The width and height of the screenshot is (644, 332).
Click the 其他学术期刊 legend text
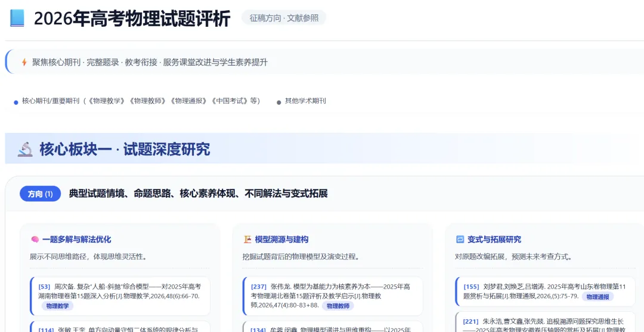pos(305,101)
